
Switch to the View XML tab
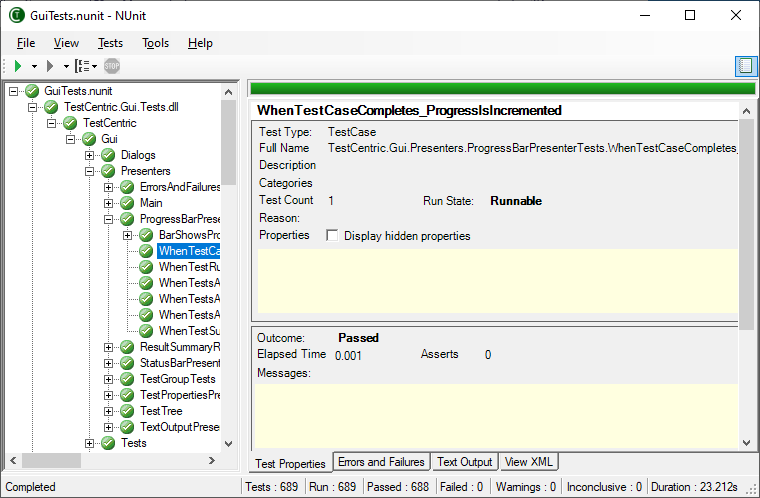(529, 462)
